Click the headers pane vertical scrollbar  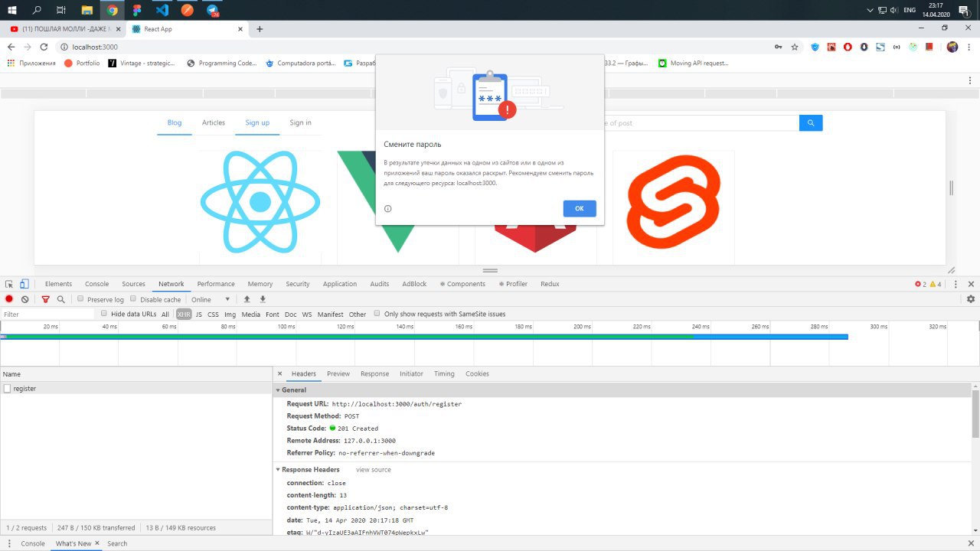click(x=975, y=413)
